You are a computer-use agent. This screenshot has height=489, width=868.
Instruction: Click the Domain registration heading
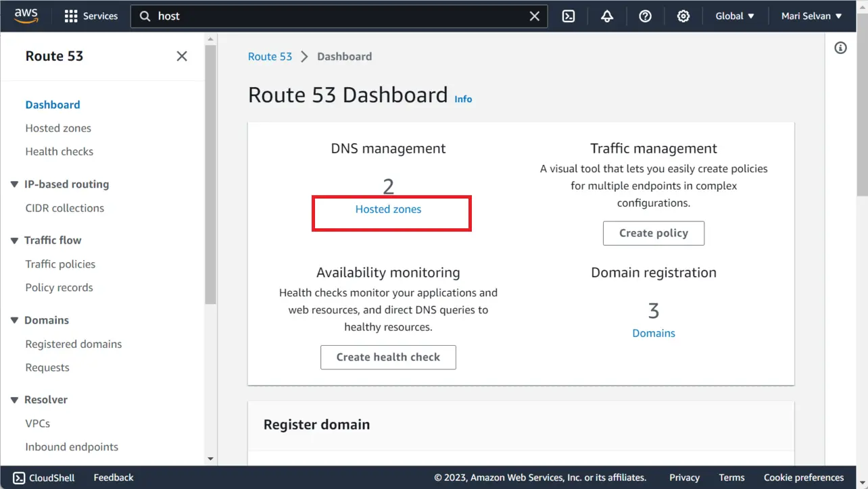click(654, 273)
